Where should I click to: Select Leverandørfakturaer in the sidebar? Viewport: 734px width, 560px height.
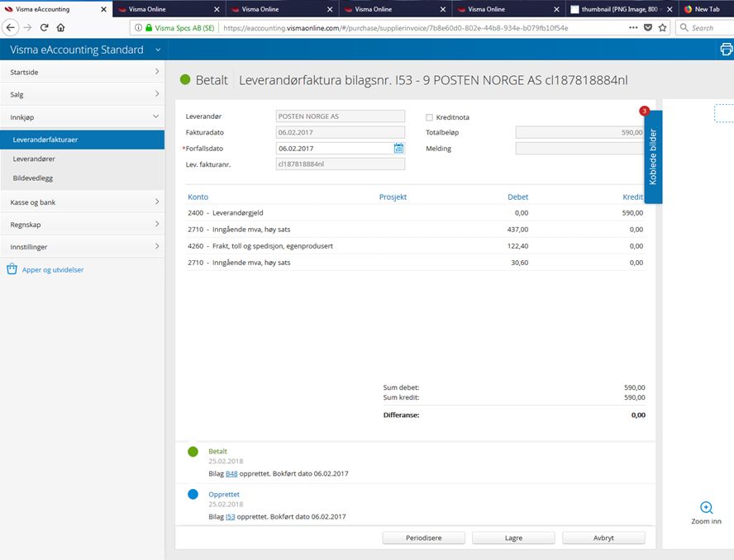coord(82,140)
